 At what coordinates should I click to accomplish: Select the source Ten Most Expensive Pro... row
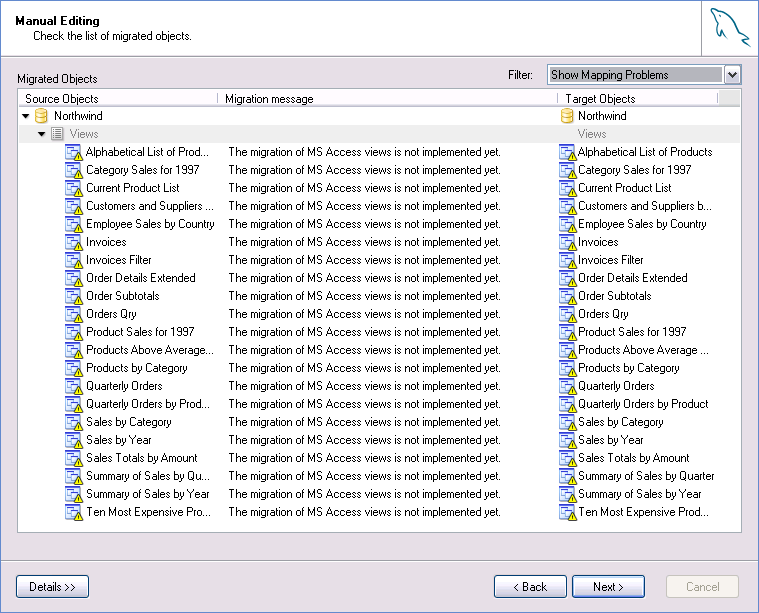coord(148,512)
